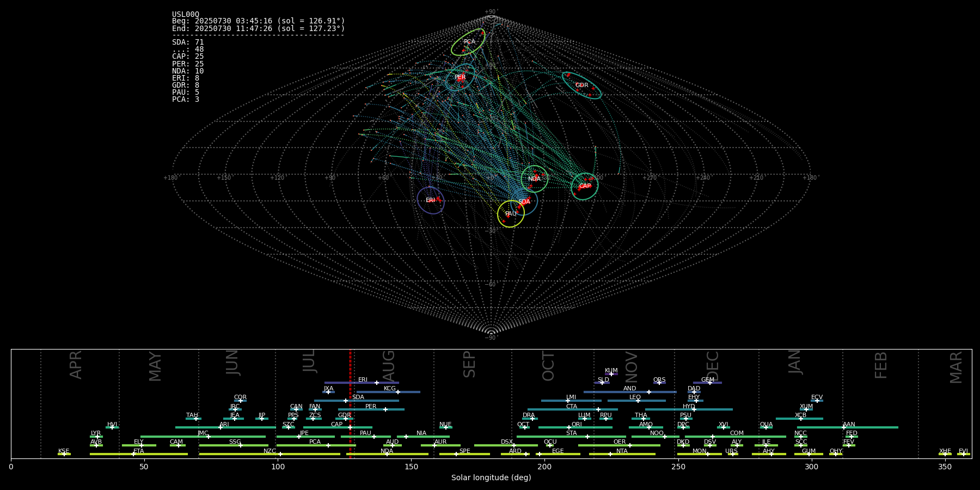Click the 'Solar longitude (deg)' axis title
Screen dimensions: 980x490
click(491, 478)
